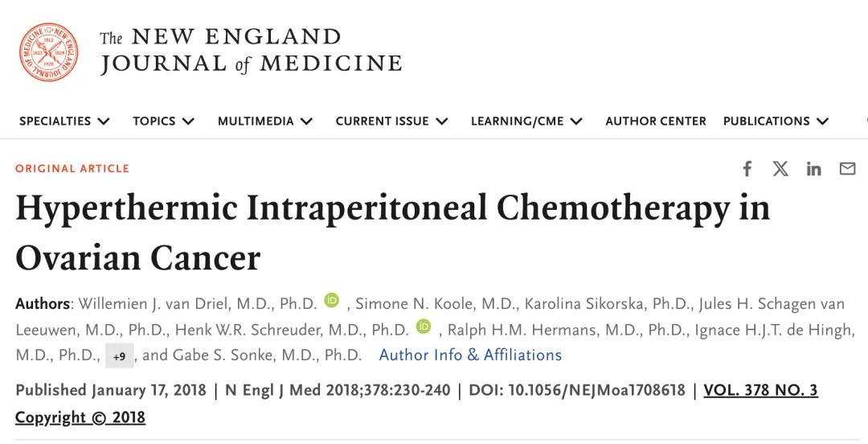Open the Publications dropdown
This screenshot has width=868, height=444.
point(776,121)
